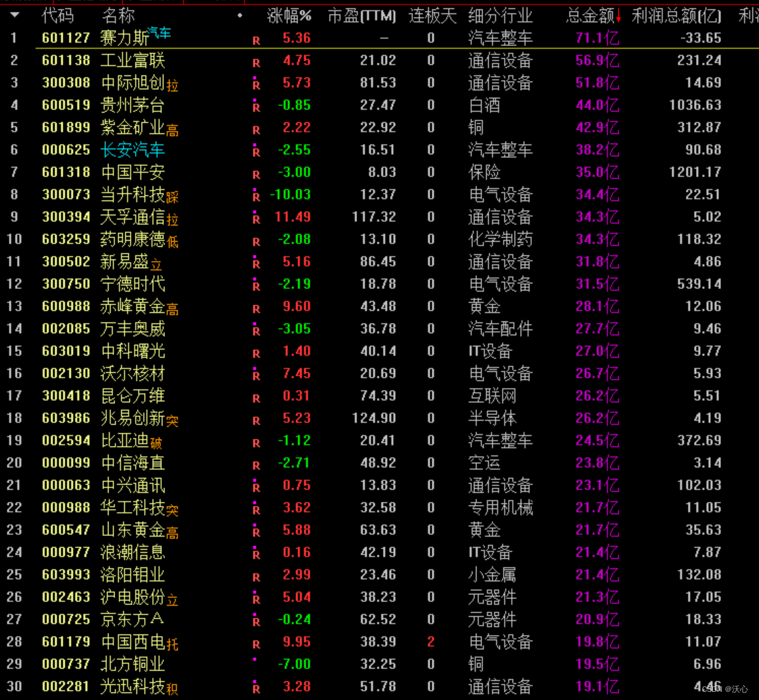Screen dimensions: 759x700
Task: Click the R margin icon for 赛力斯
Action: [x=256, y=41]
